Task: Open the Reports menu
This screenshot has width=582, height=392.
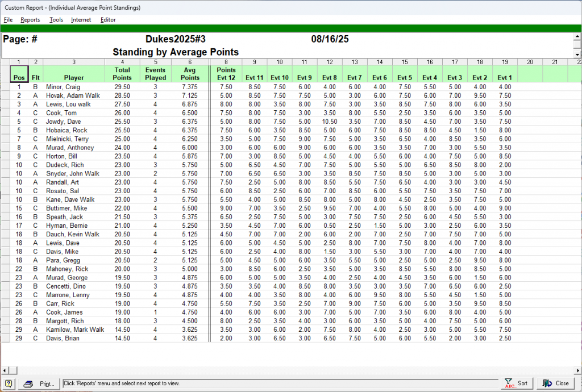Action: [x=30, y=20]
